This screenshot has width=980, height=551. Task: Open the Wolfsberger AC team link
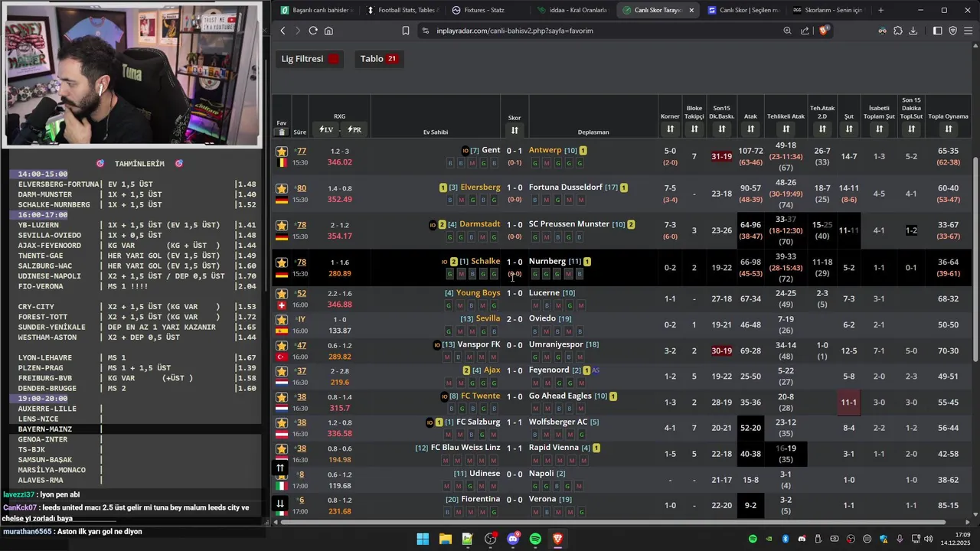click(x=558, y=422)
